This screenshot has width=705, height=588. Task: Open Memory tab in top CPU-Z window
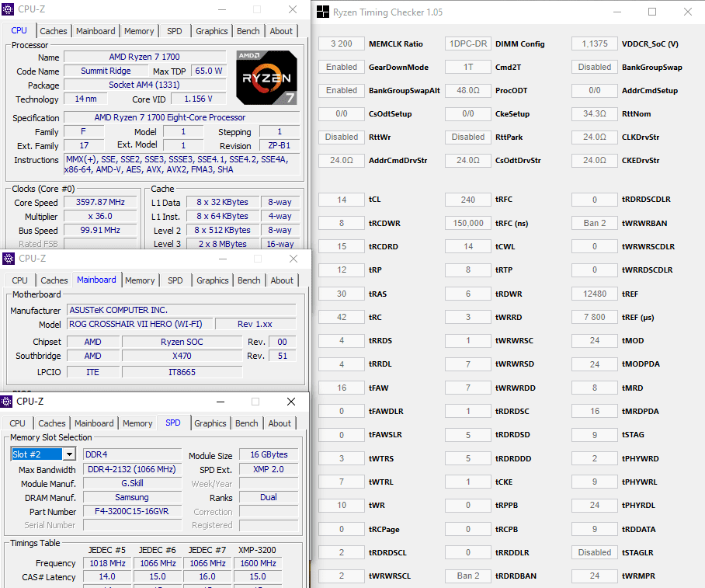(139, 31)
